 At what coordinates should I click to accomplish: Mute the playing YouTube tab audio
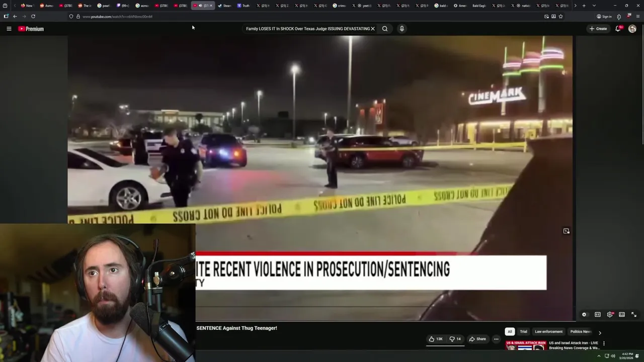[x=201, y=6]
